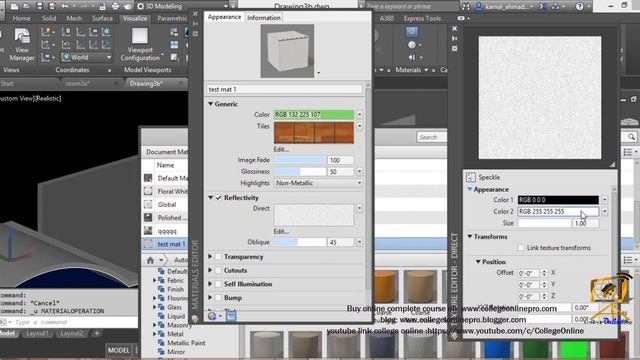
Task: Click the ggggg material icon in list
Action: click(148, 231)
